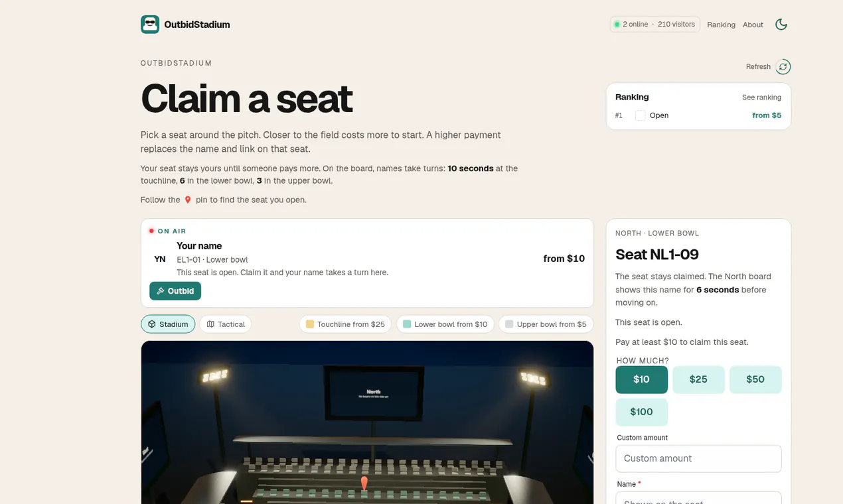The width and height of the screenshot is (843, 504).
Task: Click the Seat NL1-09 heading
Action: (x=657, y=254)
